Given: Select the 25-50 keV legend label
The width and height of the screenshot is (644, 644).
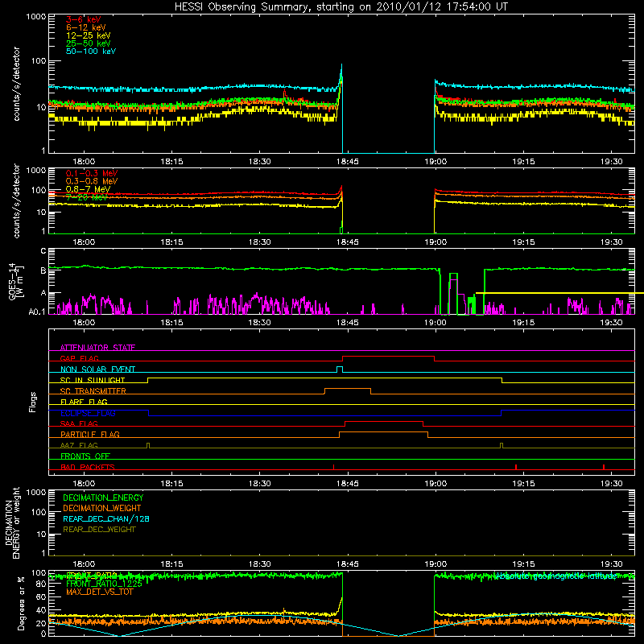Looking at the screenshot, I should click(89, 43).
